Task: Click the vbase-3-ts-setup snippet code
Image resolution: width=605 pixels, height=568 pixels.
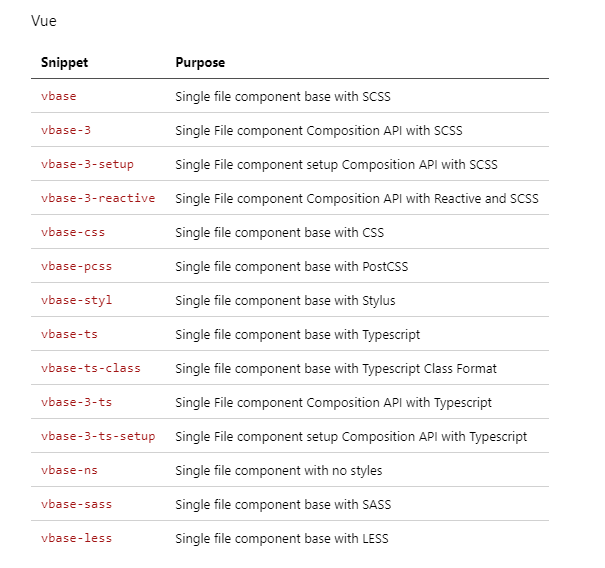Action: [98, 436]
